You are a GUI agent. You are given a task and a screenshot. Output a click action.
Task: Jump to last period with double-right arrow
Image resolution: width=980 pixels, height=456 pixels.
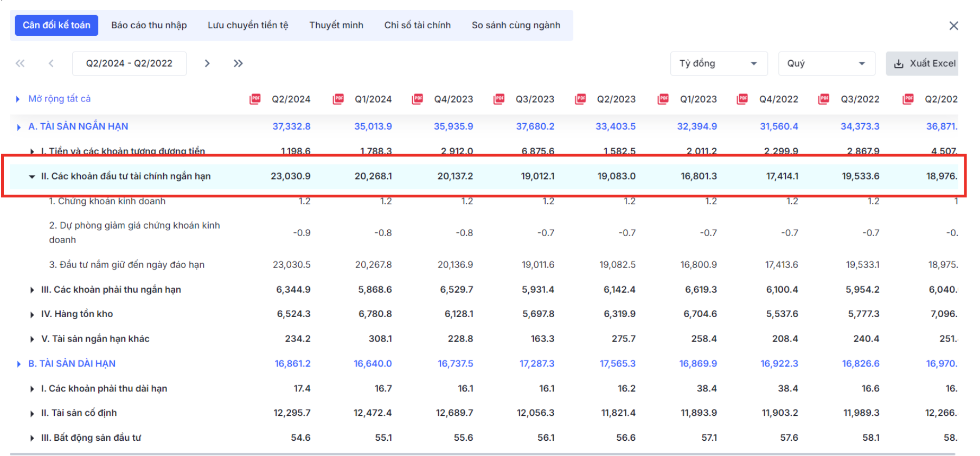coord(238,64)
